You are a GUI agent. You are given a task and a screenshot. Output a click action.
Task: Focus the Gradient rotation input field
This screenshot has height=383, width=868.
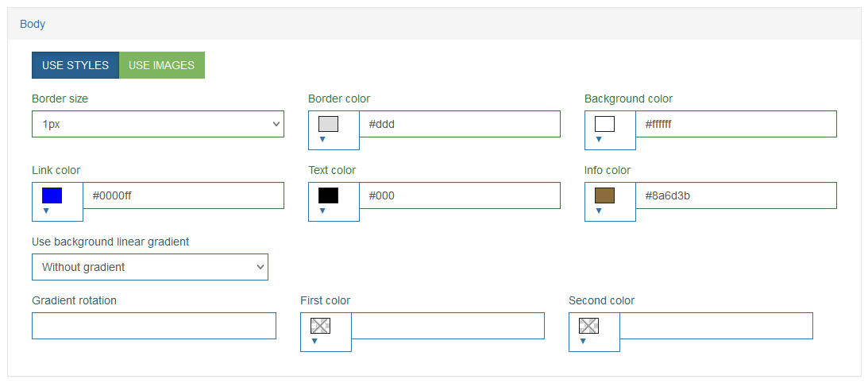tap(154, 326)
